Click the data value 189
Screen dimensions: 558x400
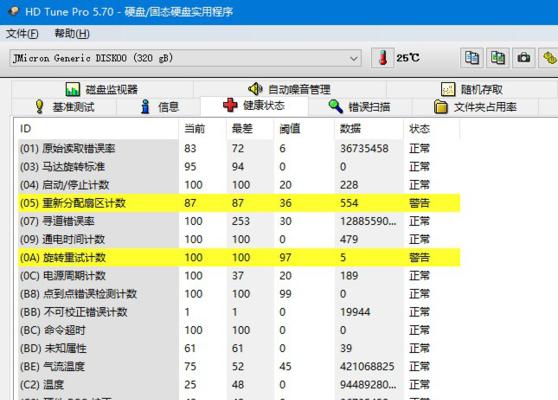pos(349,275)
